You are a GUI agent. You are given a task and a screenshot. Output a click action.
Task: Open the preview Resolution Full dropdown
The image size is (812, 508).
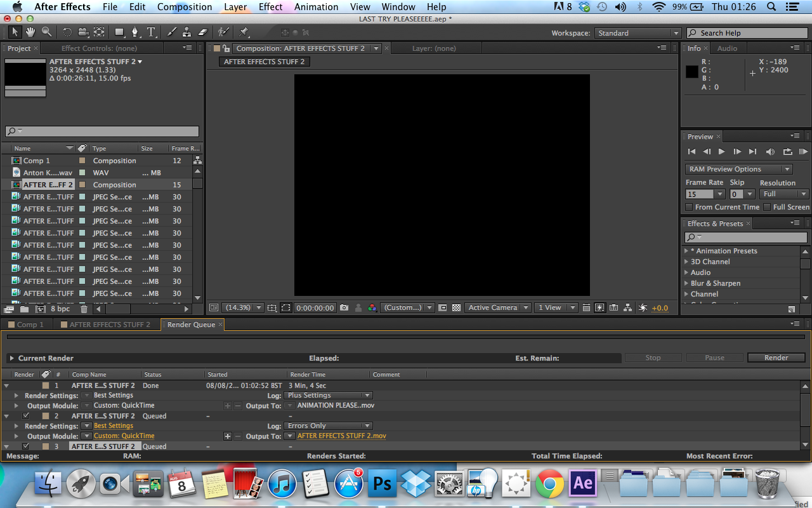pyautogui.click(x=784, y=194)
